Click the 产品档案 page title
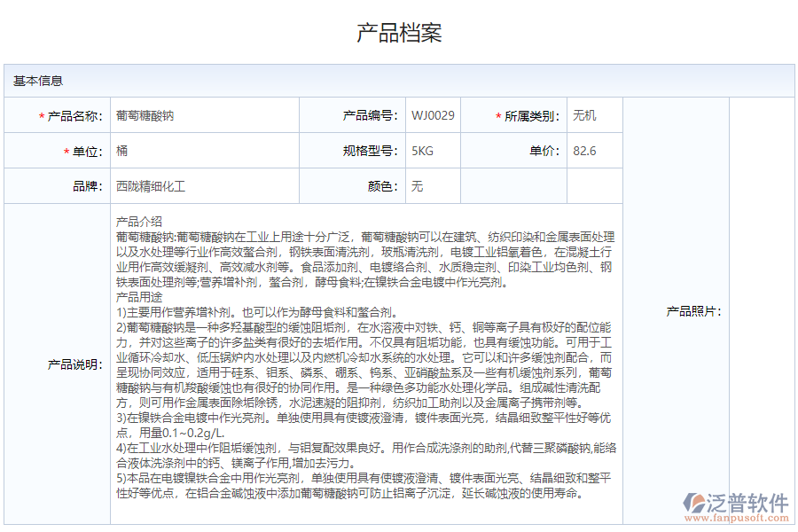The width and height of the screenshot is (798, 532). [x=401, y=33]
